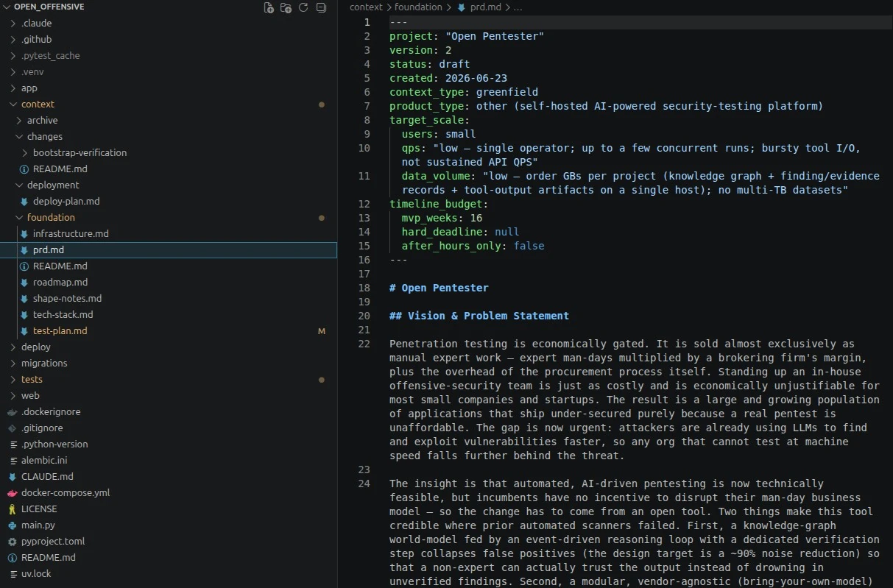Viewport: 893px width, 588px height.
Task: Select prd.md in the file tree
Action: 169,249
